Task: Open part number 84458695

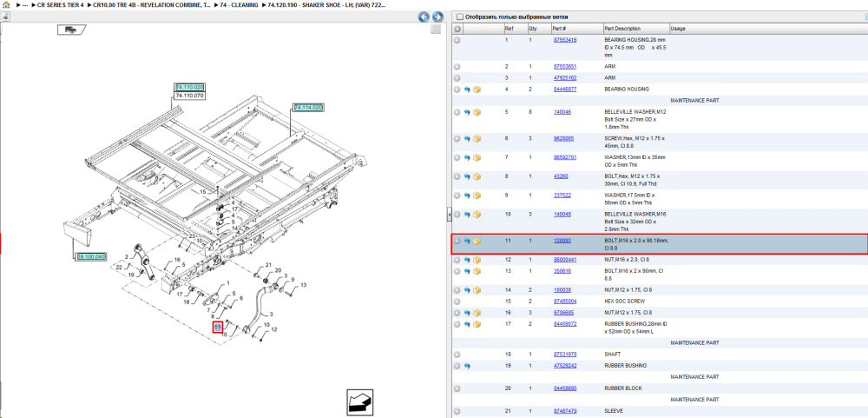Action: (x=565, y=388)
